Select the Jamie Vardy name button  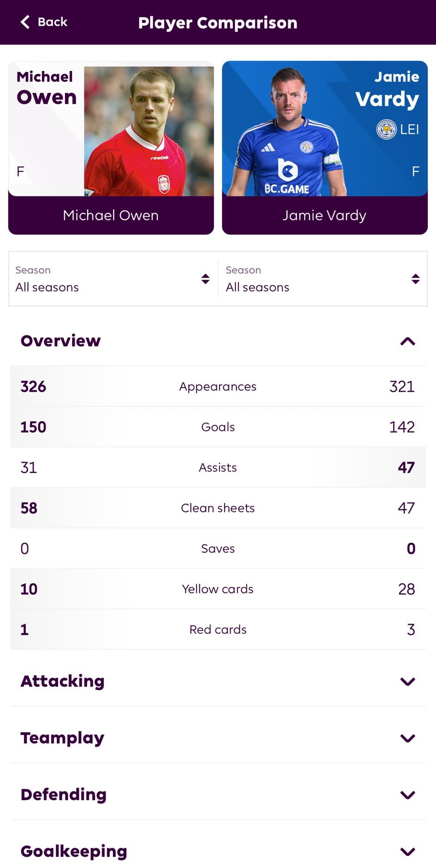coord(324,215)
